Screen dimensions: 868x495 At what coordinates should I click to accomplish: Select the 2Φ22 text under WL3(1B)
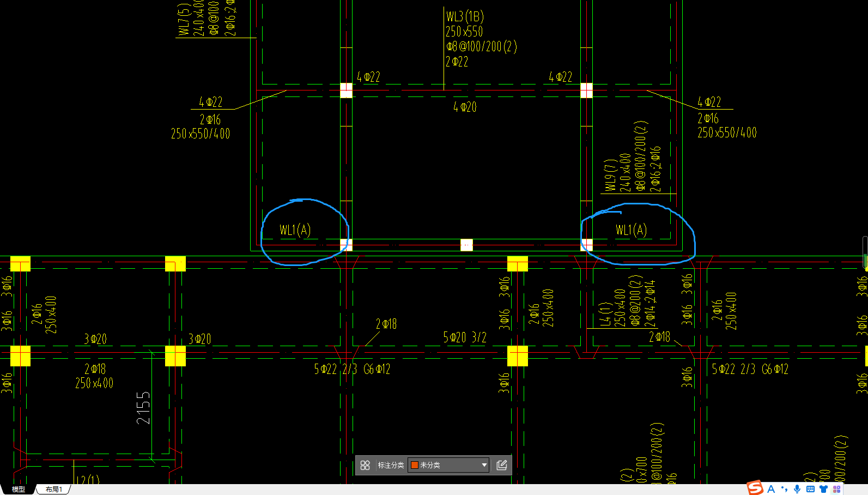457,62
